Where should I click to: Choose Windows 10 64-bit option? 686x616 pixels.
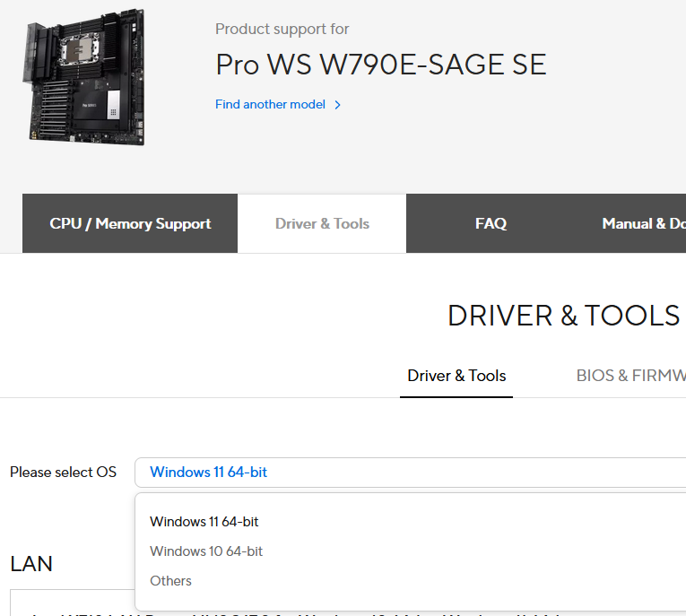[x=206, y=551]
